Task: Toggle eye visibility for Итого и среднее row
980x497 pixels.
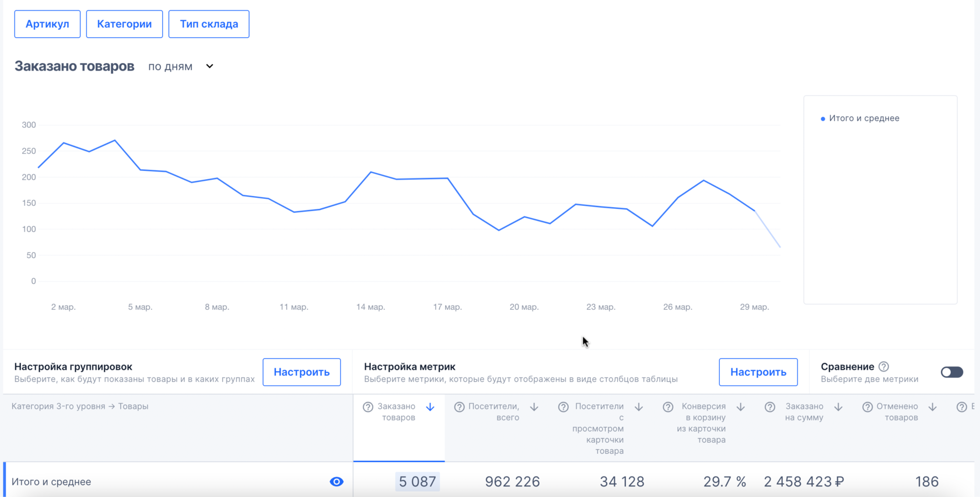Action: [x=337, y=482]
